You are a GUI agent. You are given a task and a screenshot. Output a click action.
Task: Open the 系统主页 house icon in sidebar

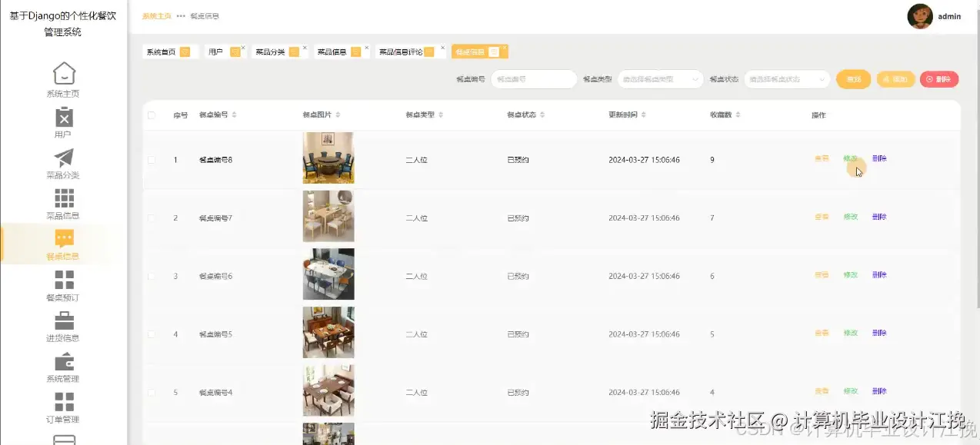click(64, 74)
